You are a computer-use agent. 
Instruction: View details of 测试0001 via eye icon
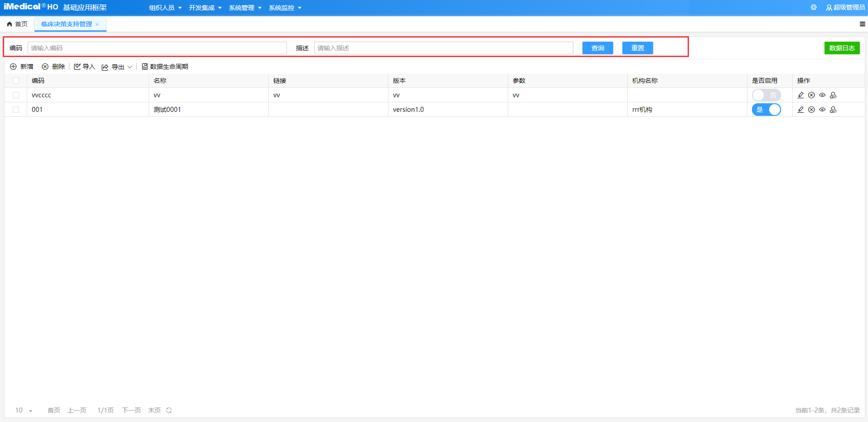[822, 109]
